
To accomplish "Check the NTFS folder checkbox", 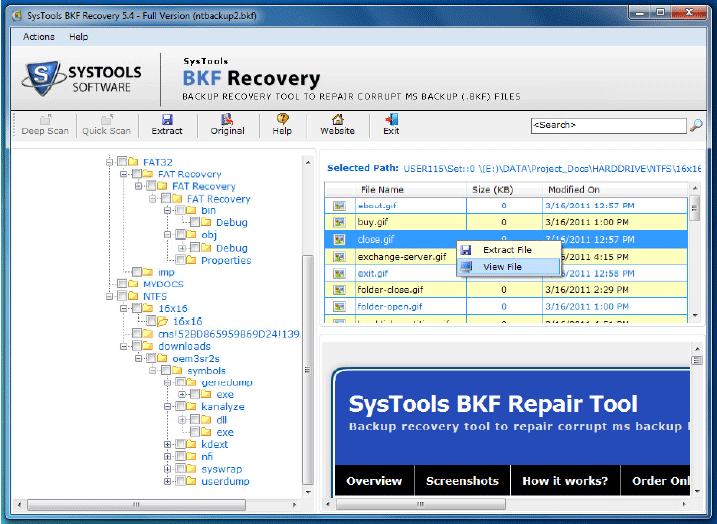I will (122, 296).
